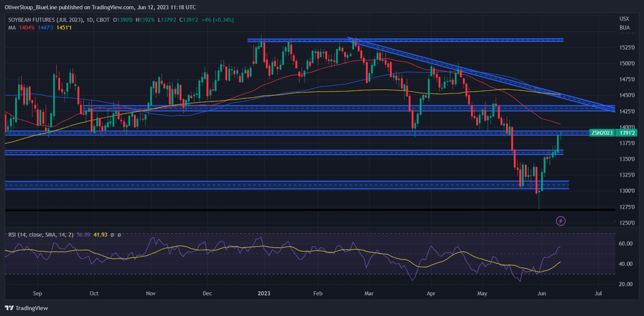
Task: Click the Dec label on the time axis
Action: (x=207, y=294)
